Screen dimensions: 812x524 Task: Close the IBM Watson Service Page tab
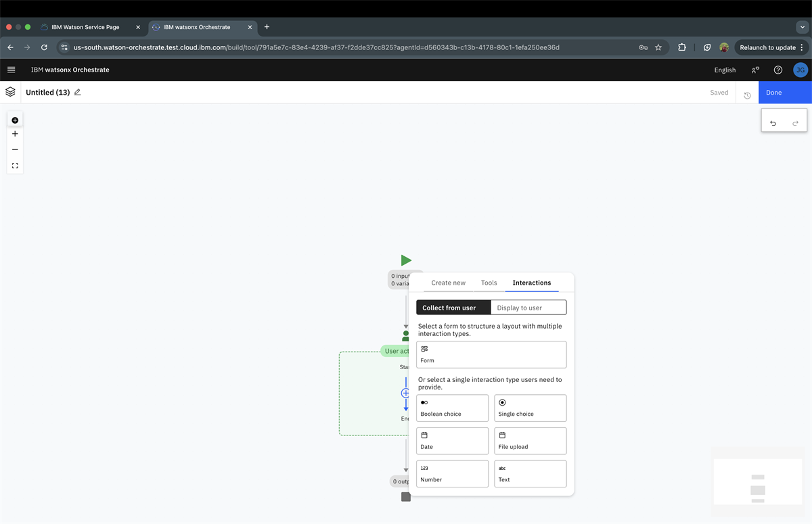tap(138, 27)
